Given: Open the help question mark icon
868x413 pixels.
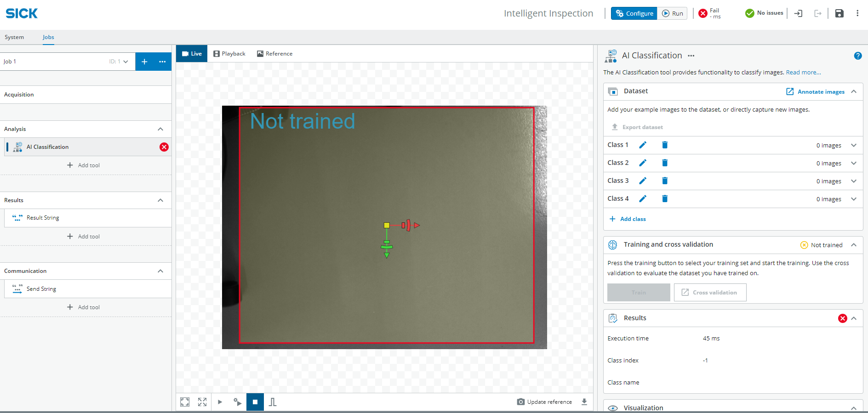Looking at the screenshot, I should (x=858, y=56).
